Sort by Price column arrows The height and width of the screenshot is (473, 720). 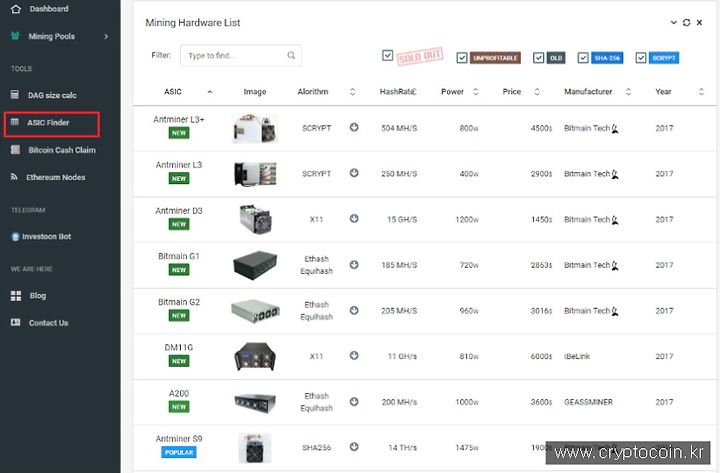[x=537, y=92]
